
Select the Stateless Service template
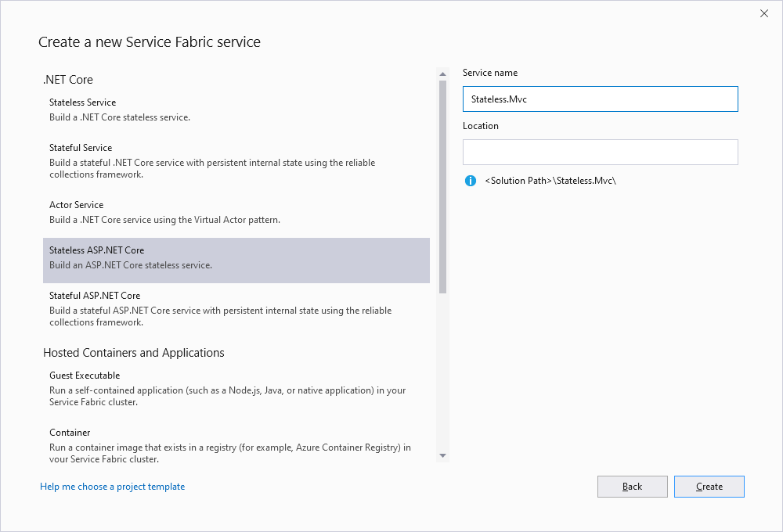pos(236,110)
